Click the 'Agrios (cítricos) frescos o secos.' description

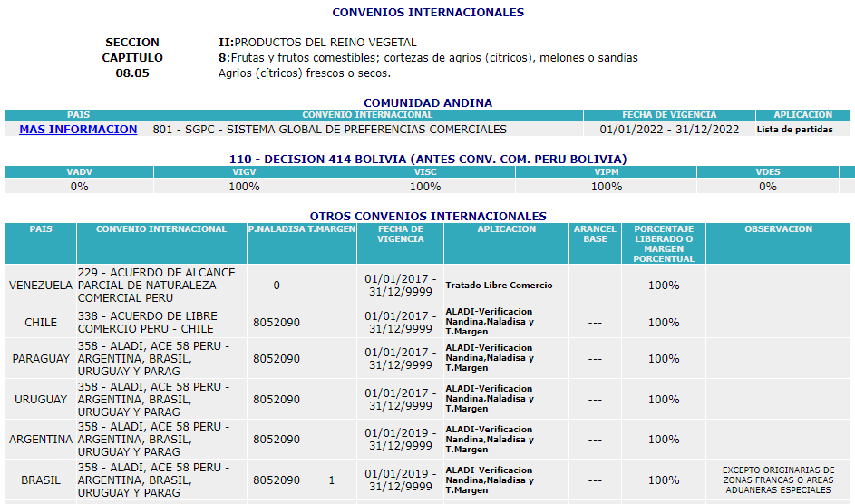pyautogui.click(x=305, y=73)
